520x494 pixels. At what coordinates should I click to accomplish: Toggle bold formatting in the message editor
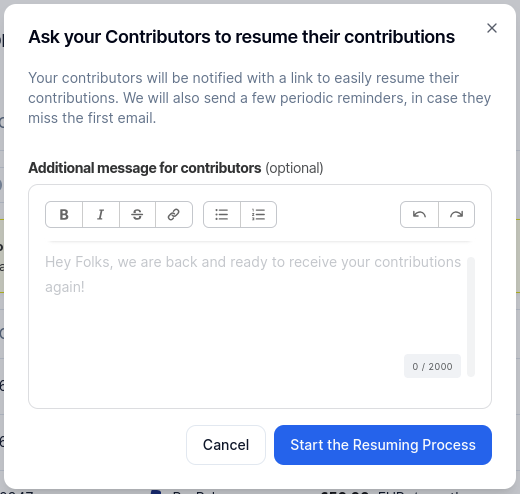coord(64,214)
